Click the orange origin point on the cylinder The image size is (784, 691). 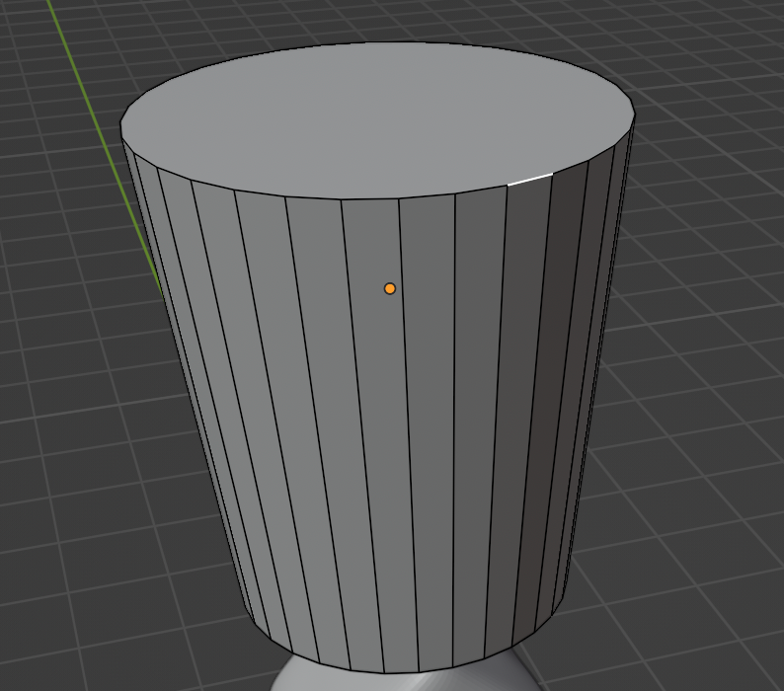coord(390,288)
